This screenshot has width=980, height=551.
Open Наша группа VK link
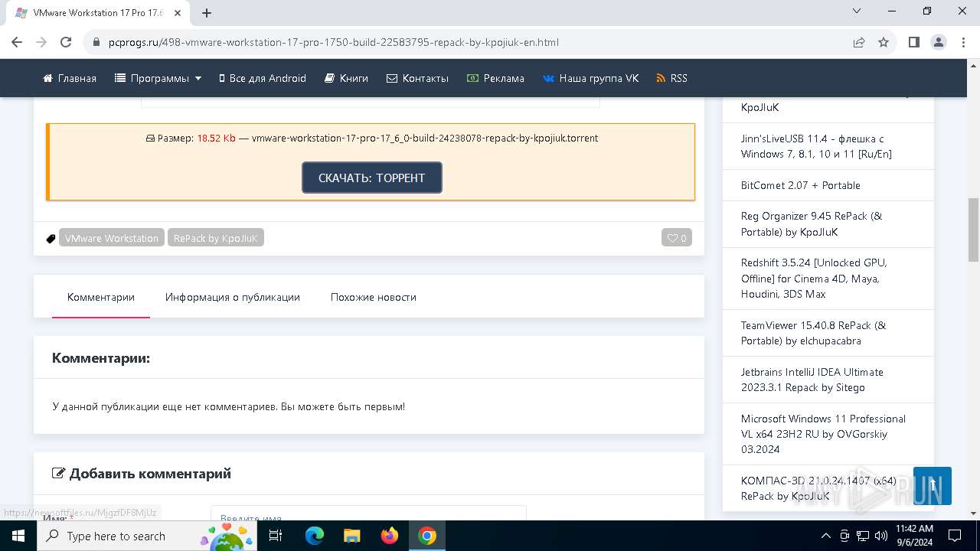pos(590,78)
